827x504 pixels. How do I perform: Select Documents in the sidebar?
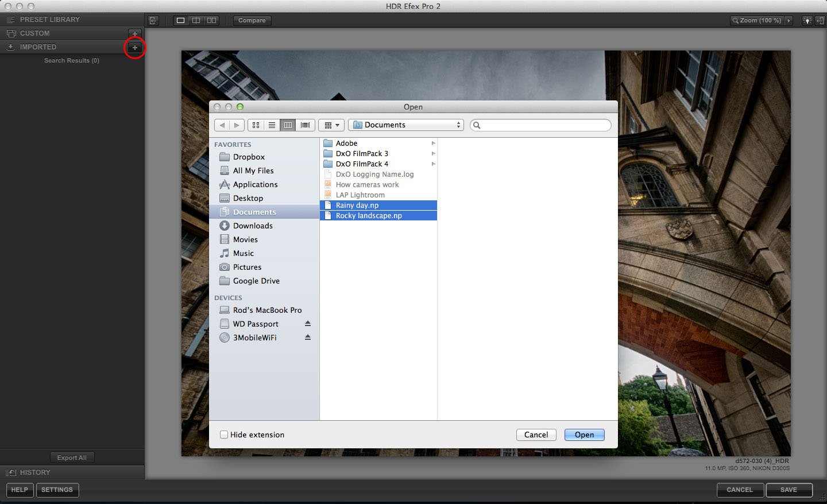point(264,212)
